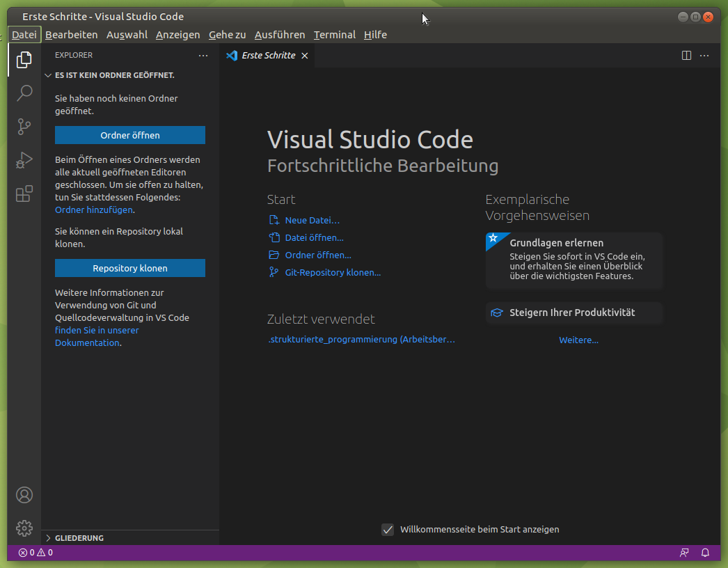The image size is (728, 568).
Task: Click the file icon beside Datei öffnen
Action: 274,238
